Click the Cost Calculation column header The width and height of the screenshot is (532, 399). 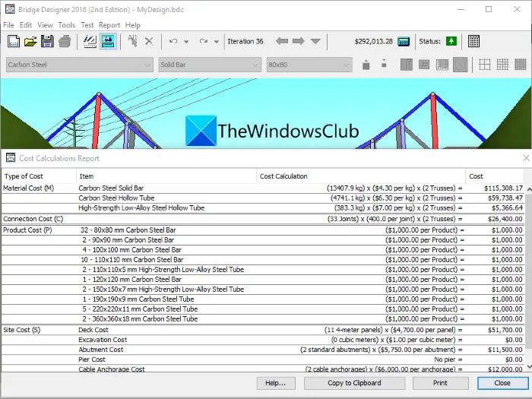(x=361, y=176)
